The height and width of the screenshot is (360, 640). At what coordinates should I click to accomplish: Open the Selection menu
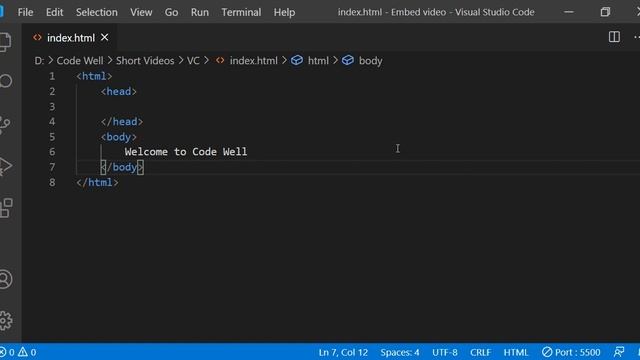pyautogui.click(x=97, y=12)
